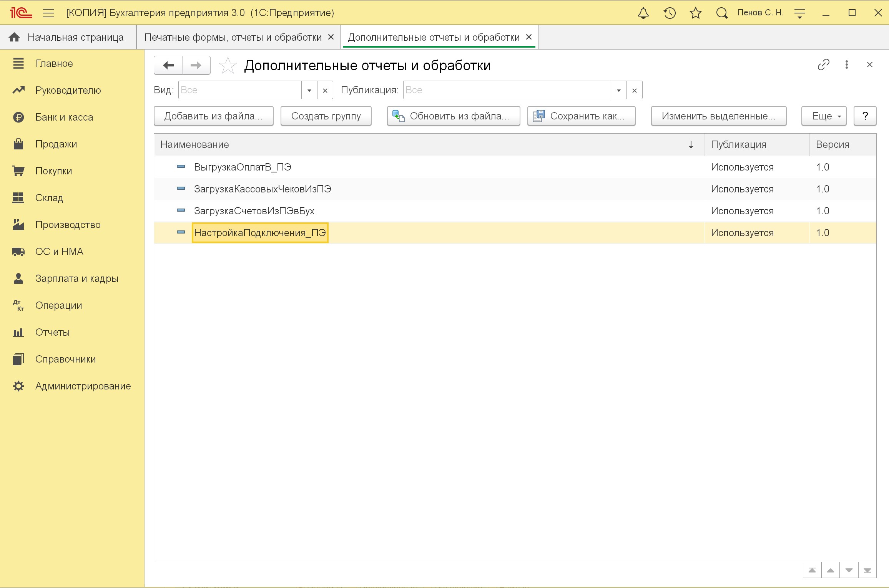Move down one list page
Screen dimensions: 889x588
tap(849, 570)
